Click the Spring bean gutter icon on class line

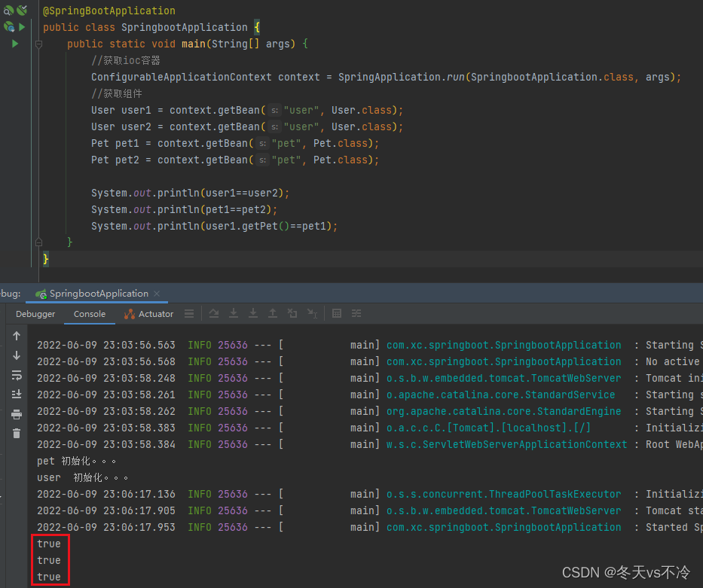click(x=8, y=27)
